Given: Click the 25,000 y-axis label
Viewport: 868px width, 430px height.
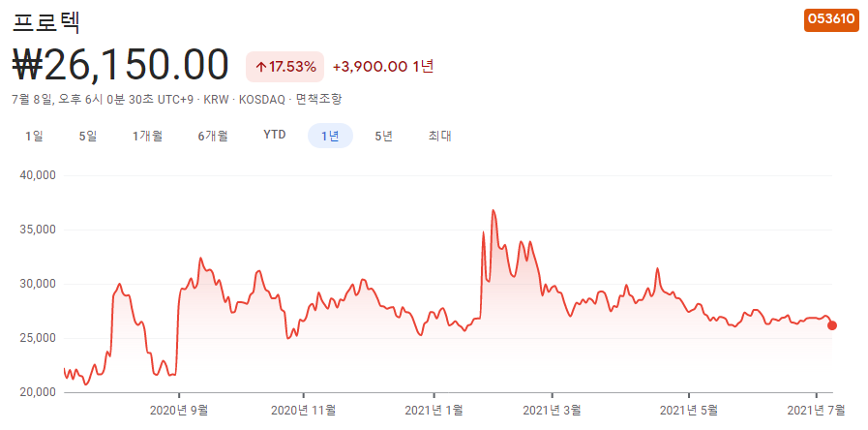Looking at the screenshot, I should 38,338.
